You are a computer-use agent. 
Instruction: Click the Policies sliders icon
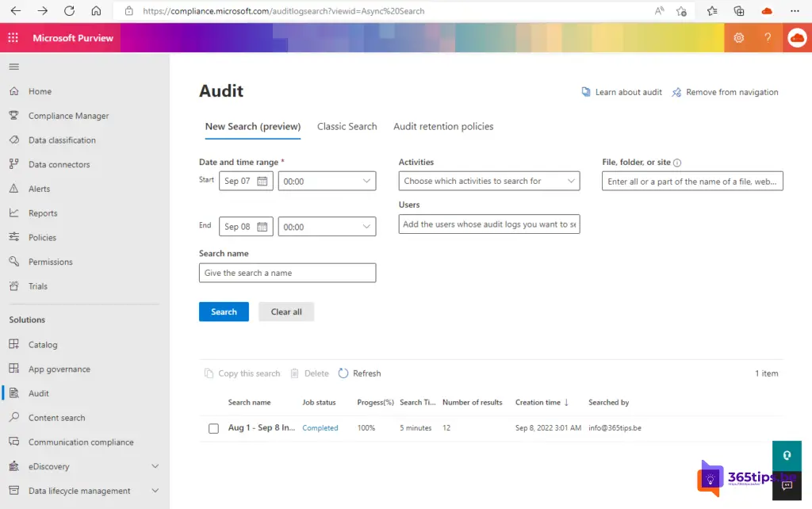pos(14,237)
